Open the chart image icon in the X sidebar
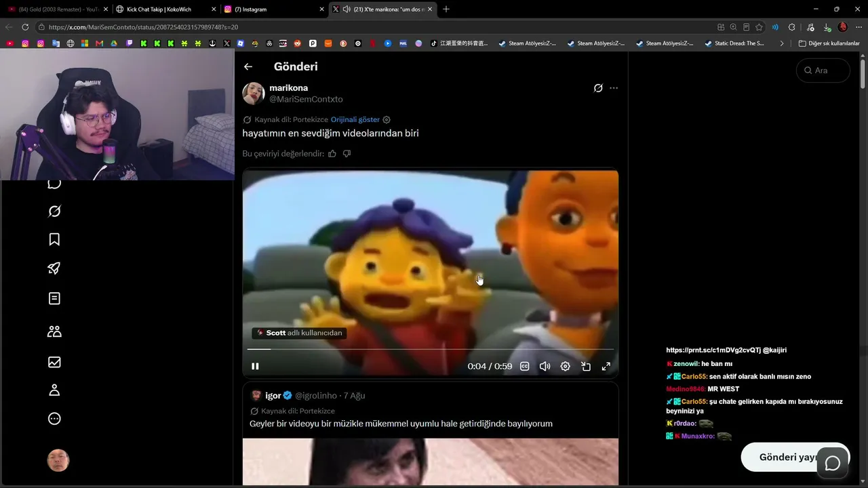 pyautogui.click(x=54, y=362)
